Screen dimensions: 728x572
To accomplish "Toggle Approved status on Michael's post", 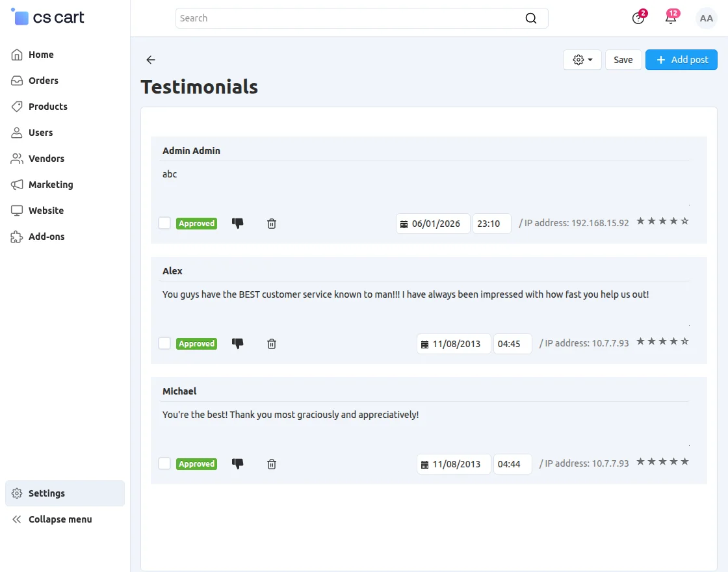I will (x=196, y=464).
